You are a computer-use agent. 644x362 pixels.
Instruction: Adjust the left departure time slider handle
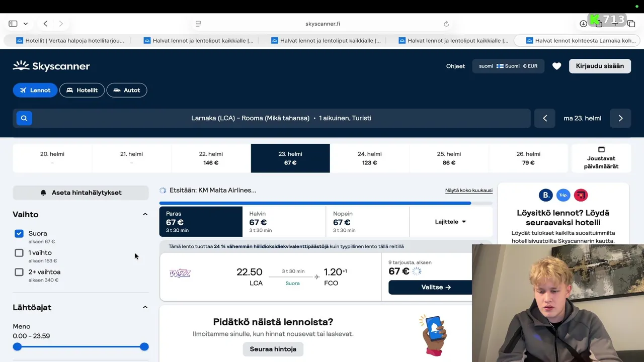coord(17,346)
